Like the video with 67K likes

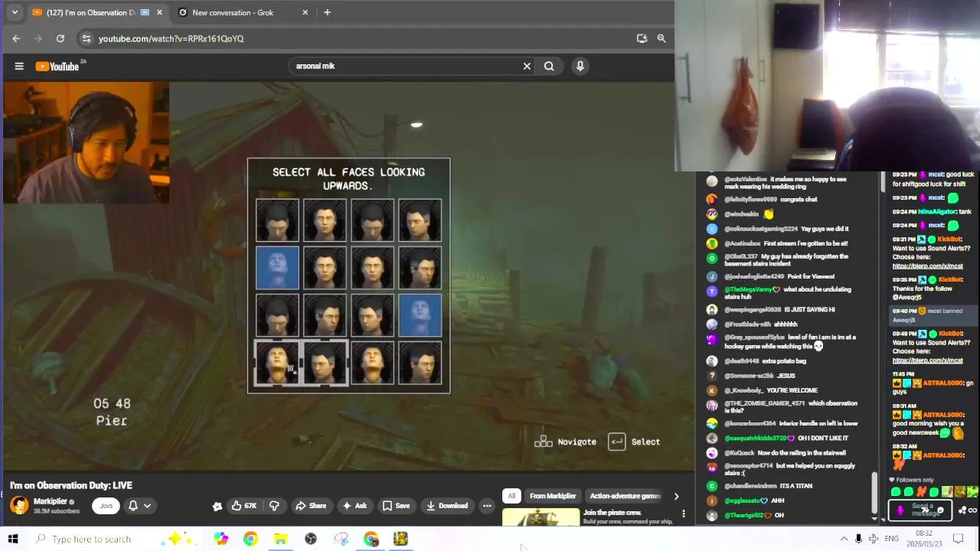click(x=244, y=506)
